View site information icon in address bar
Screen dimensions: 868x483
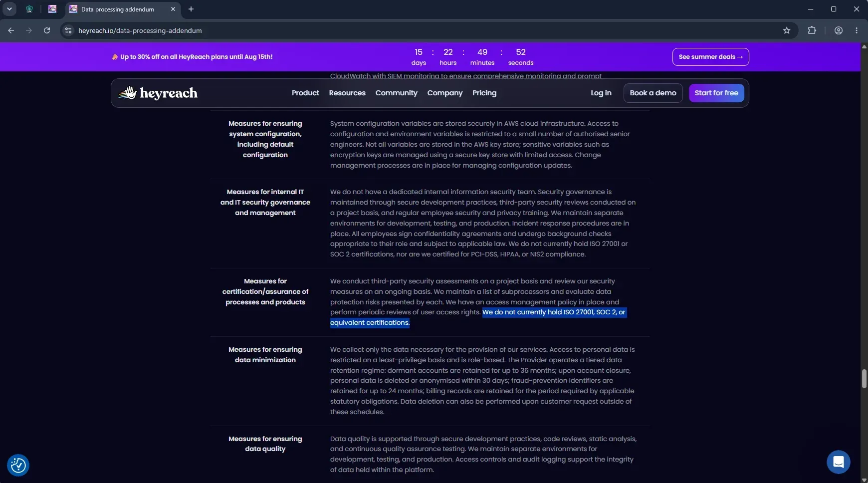[x=68, y=30]
